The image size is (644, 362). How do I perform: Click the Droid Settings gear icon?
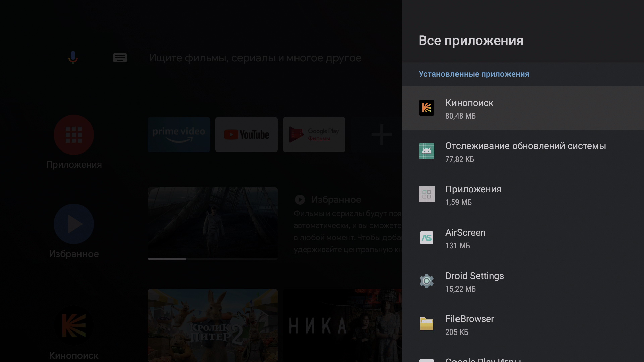click(426, 281)
